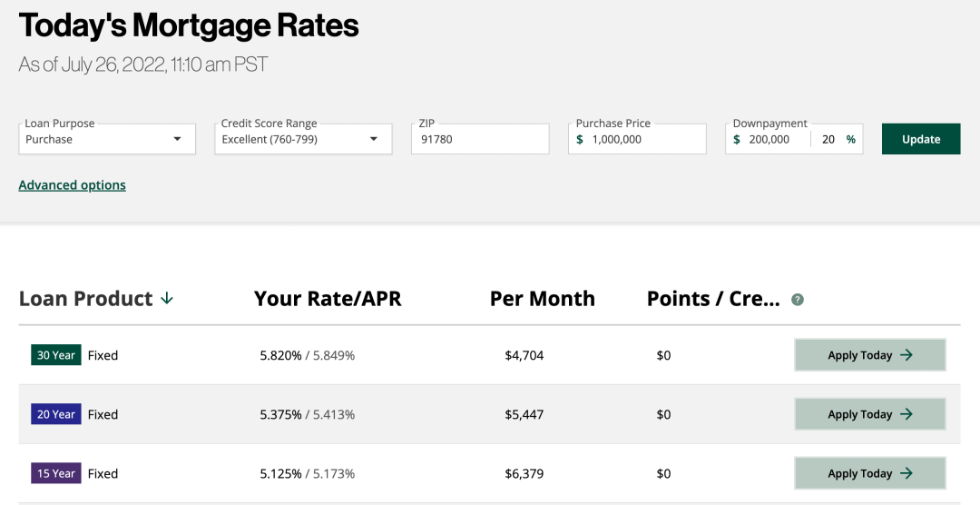Edit the Purchase Price amount field
980x505 pixels.
click(644, 140)
